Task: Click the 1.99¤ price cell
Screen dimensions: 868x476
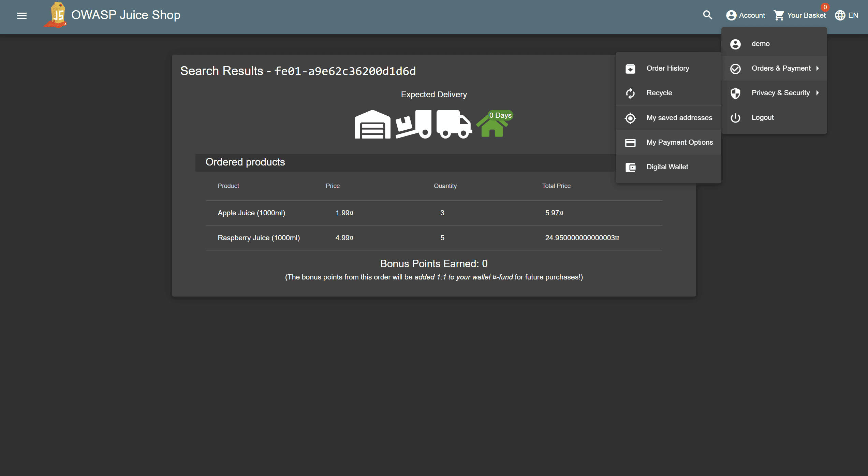Action: [344, 213]
